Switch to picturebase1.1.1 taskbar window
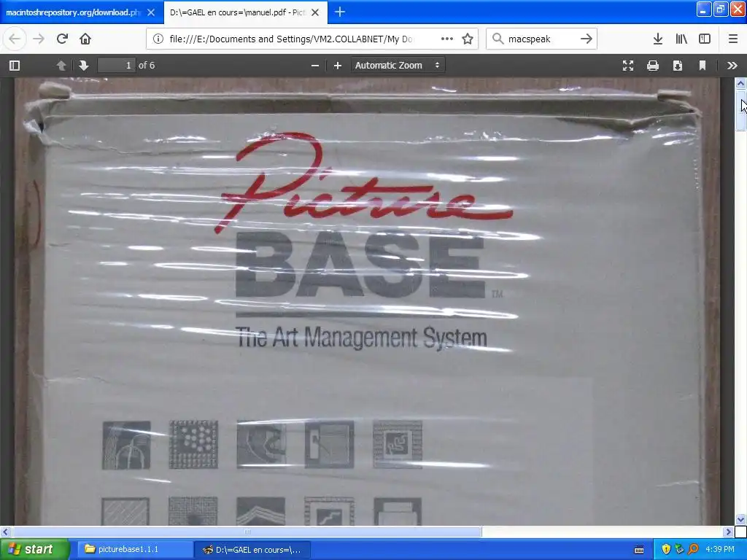This screenshot has width=747, height=560. (x=135, y=549)
